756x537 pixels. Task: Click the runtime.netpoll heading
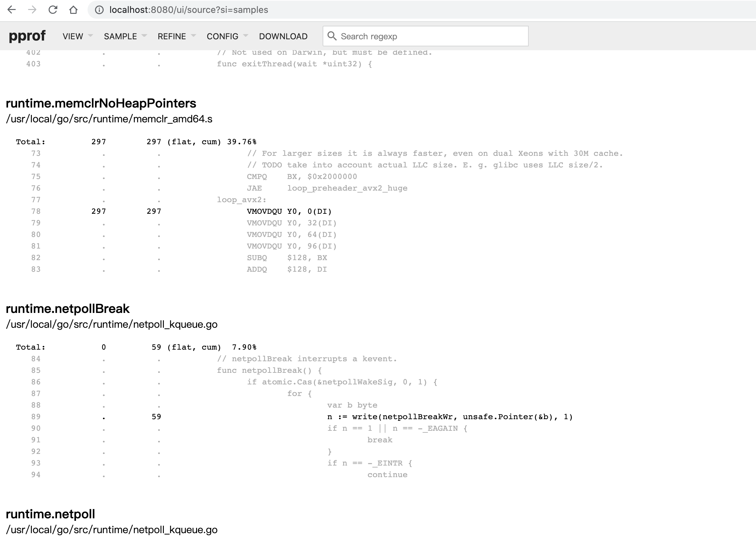click(x=50, y=514)
